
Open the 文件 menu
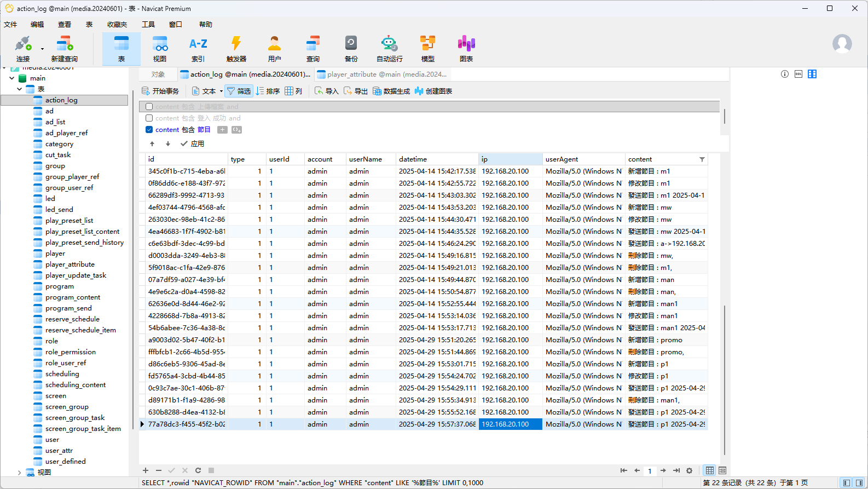pos(10,24)
